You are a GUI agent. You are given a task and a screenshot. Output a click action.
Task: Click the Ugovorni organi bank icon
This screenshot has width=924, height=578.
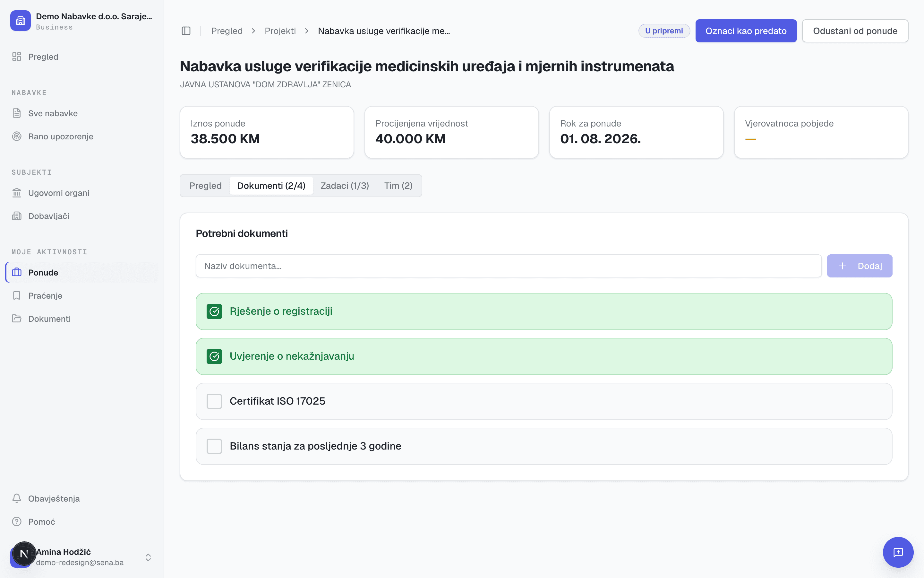[x=16, y=193]
